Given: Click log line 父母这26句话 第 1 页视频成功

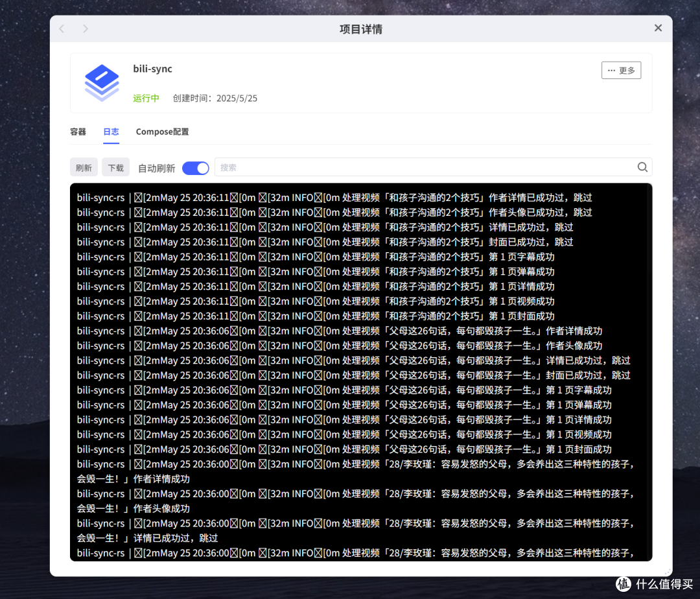Looking at the screenshot, I should click(344, 435).
